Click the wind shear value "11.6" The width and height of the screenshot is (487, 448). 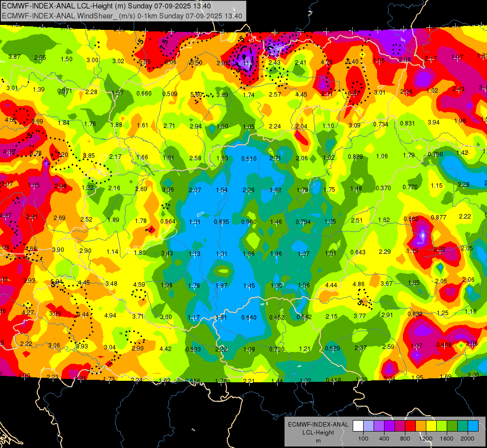click(249, 63)
